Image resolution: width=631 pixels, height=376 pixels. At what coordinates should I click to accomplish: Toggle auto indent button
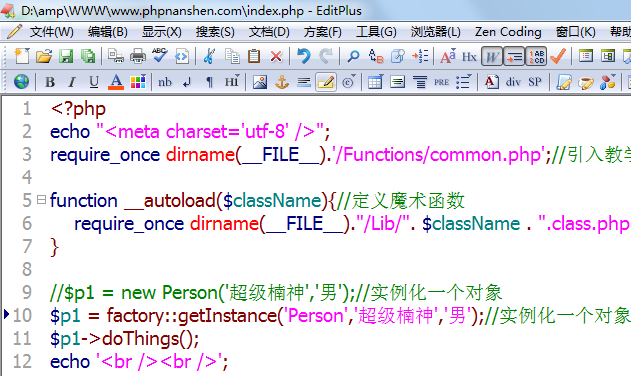[514, 56]
